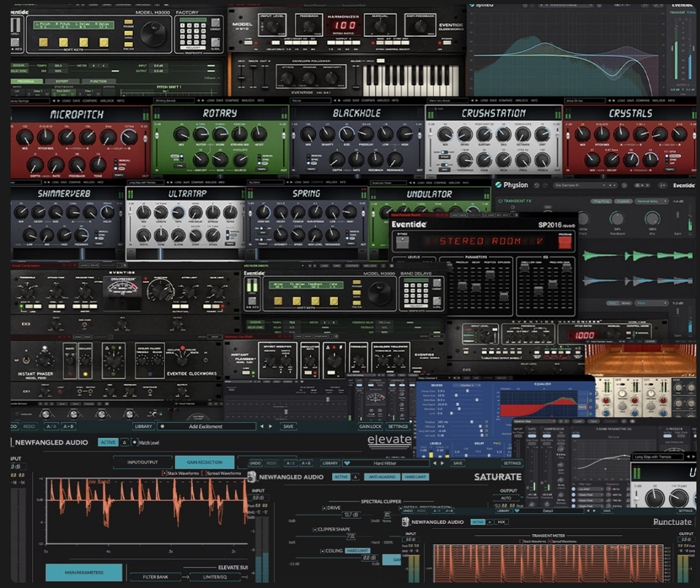Click the BYPASS footswitch on SP2016 Reverb
The height and width of the screenshot is (588, 700).
point(402,242)
